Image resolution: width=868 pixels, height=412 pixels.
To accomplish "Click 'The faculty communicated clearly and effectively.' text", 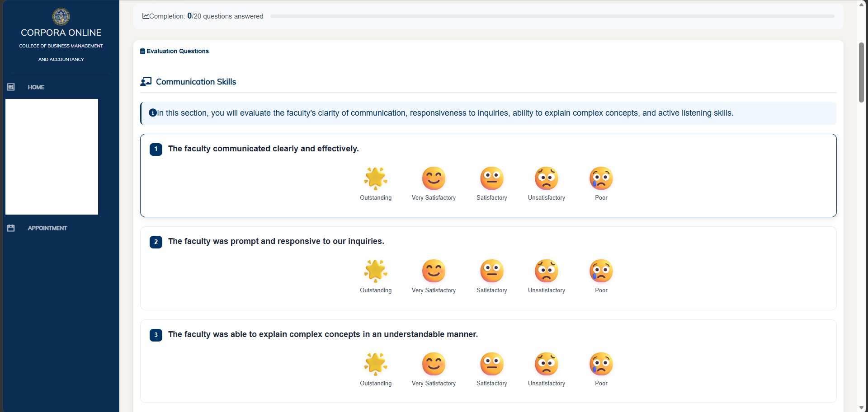I will [x=264, y=149].
